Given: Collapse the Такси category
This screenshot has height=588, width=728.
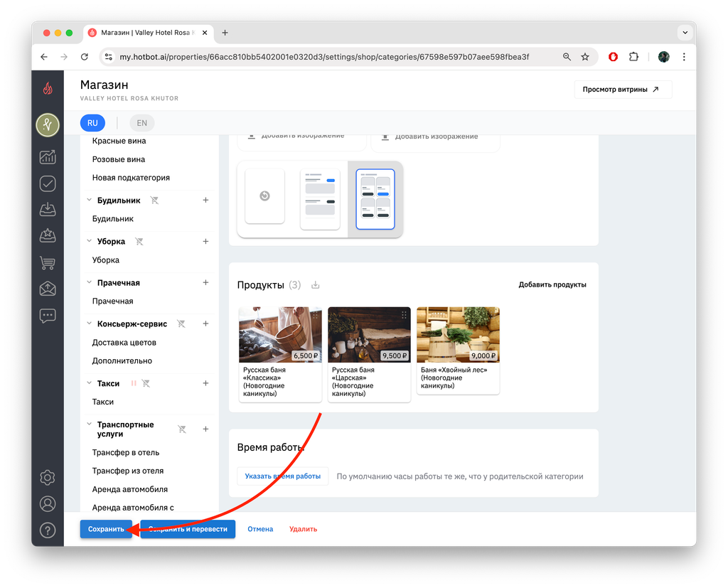Looking at the screenshot, I should [x=89, y=383].
